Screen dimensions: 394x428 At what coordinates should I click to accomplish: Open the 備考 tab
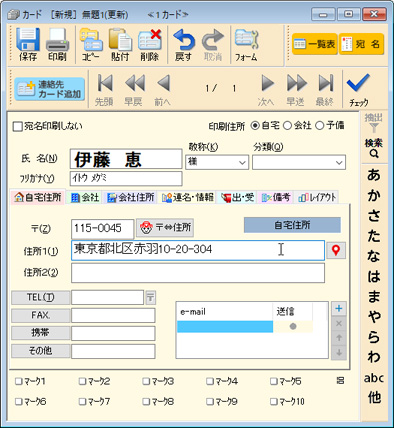click(276, 197)
